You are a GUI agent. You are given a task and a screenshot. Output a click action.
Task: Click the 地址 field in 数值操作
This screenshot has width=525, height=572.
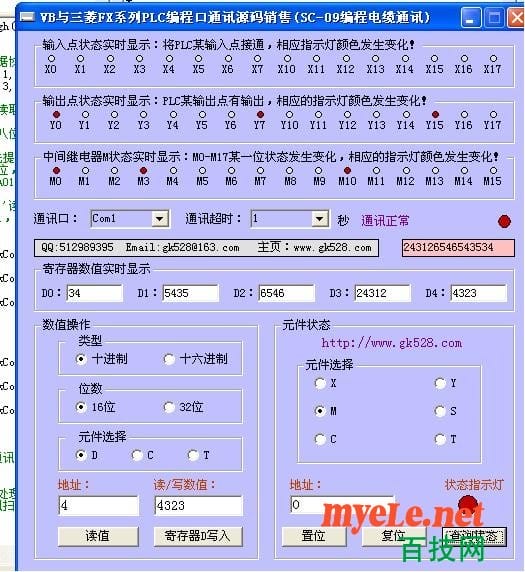coord(99,506)
